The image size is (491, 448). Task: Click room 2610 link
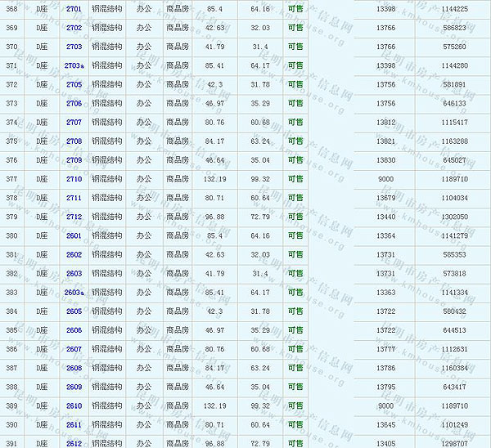[74, 405]
